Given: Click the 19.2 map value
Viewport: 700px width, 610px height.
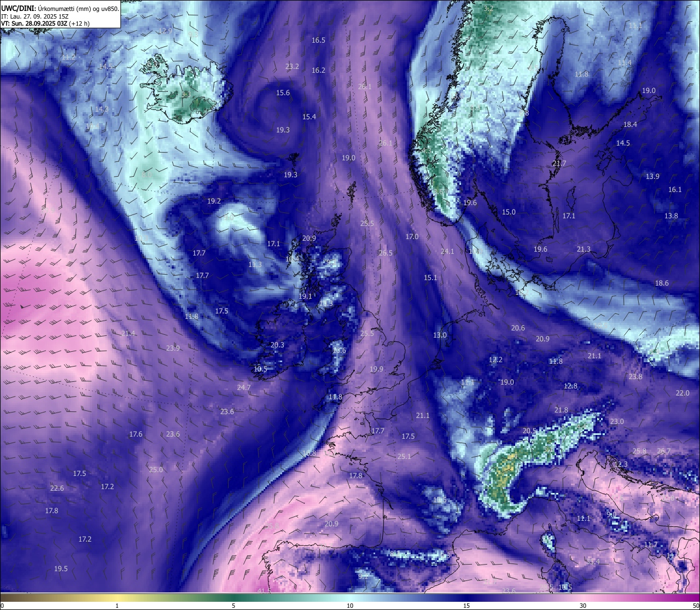Looking at the screenshot, I should tap(214, 201).
